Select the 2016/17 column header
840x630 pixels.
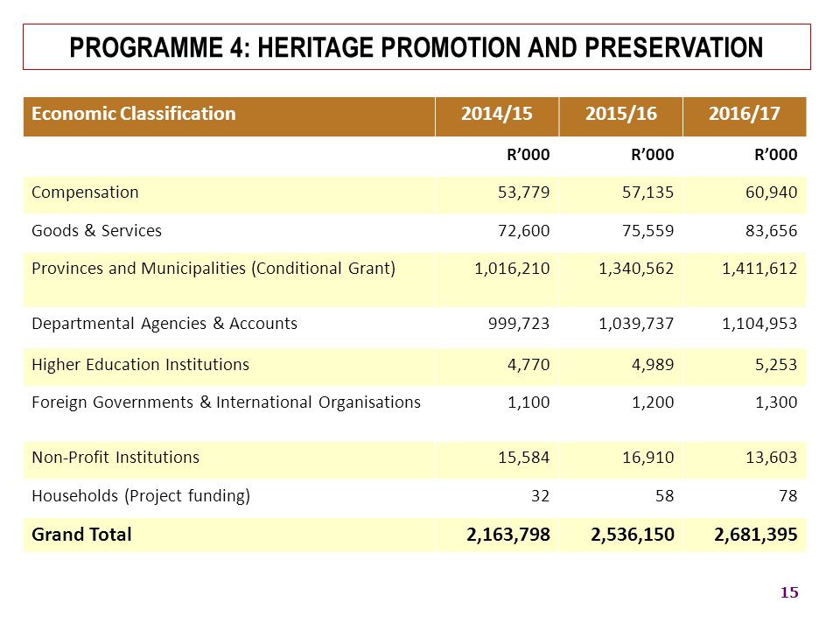pos(745,116)
